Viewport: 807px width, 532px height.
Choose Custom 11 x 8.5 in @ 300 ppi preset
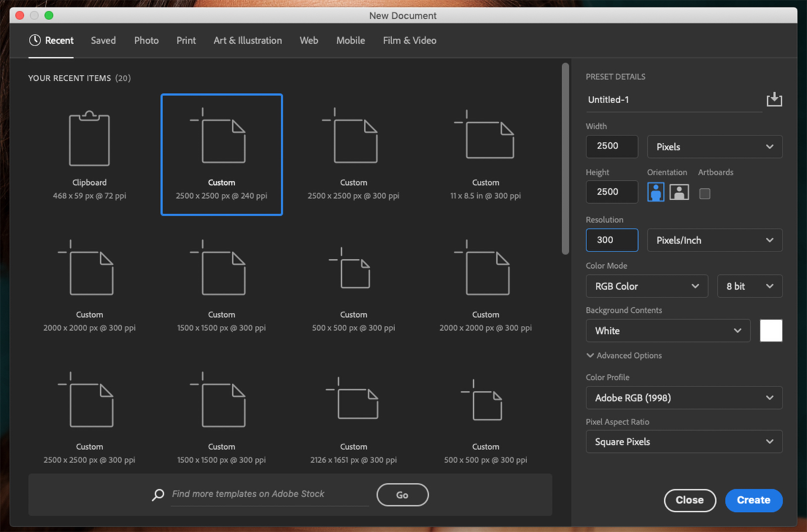tap(486, 155)
